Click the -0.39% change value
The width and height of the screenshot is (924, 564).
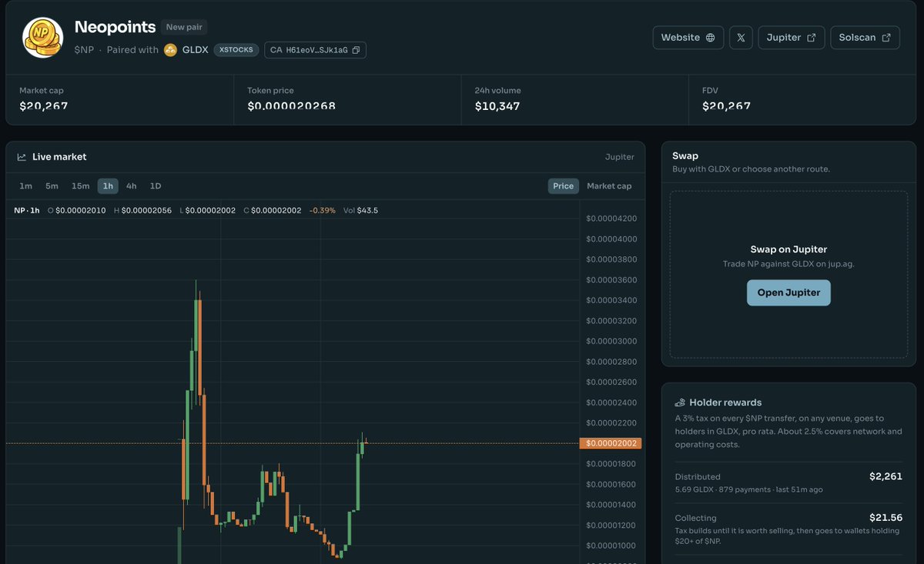[323, 210]
